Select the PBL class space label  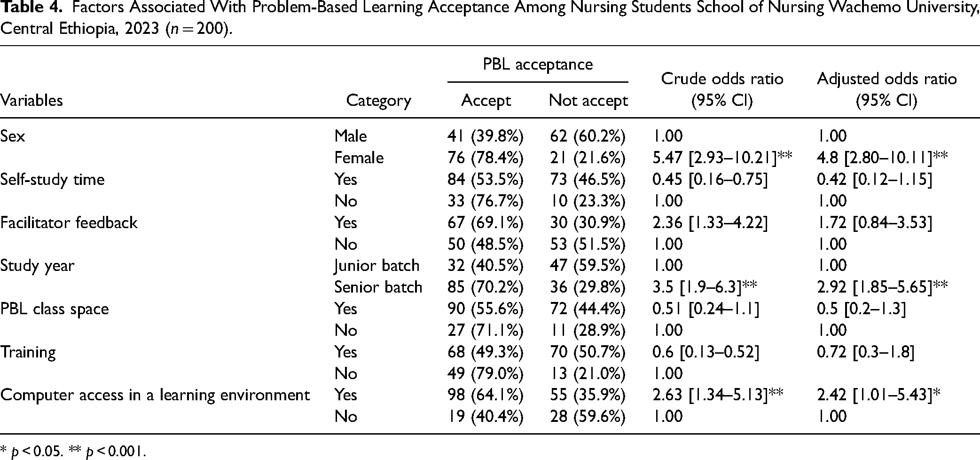pyautogui.click(x=55, y=309)
